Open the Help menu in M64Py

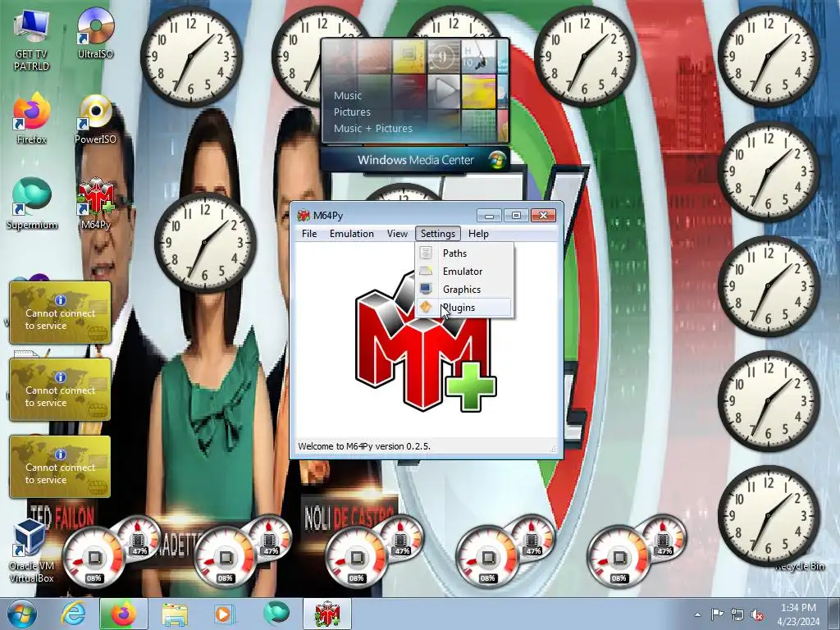coord(478,234)
